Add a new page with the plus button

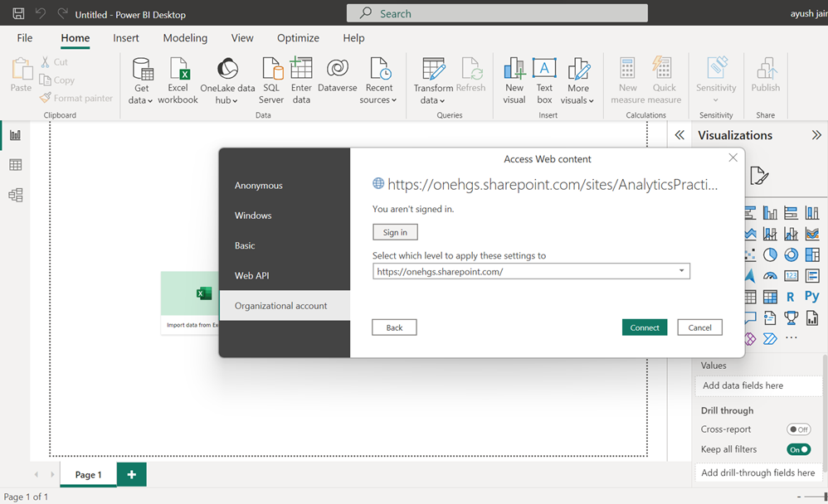[x=131, y=474]
